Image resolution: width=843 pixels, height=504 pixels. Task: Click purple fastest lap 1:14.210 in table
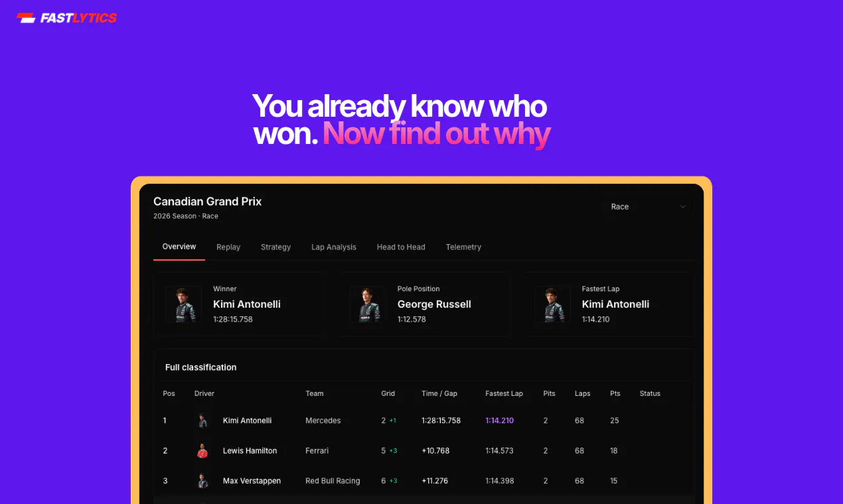(x=500, y=421)
